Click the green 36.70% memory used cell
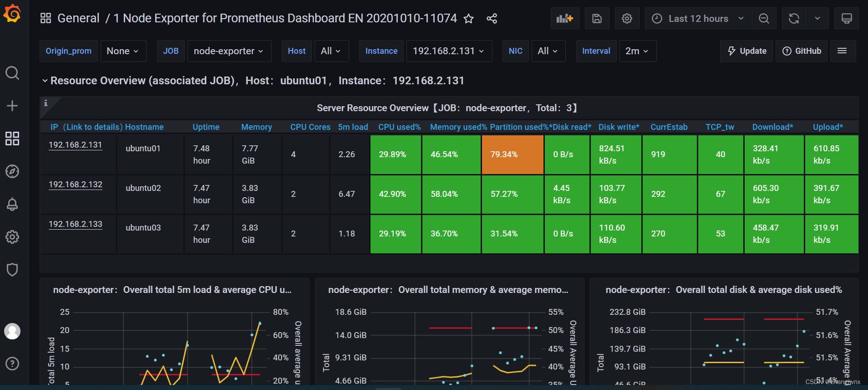This screenshot has height=390, width=868. (451, 234)
